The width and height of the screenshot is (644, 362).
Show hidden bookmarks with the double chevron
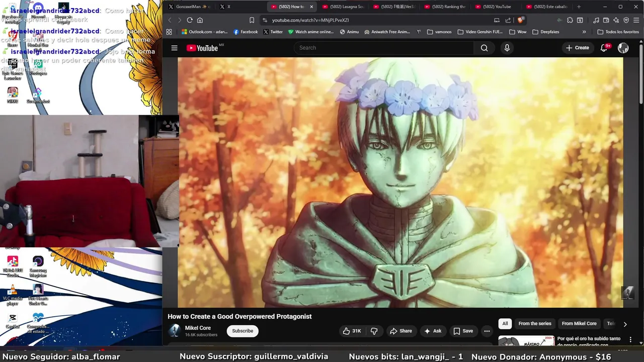coord(584,32)
